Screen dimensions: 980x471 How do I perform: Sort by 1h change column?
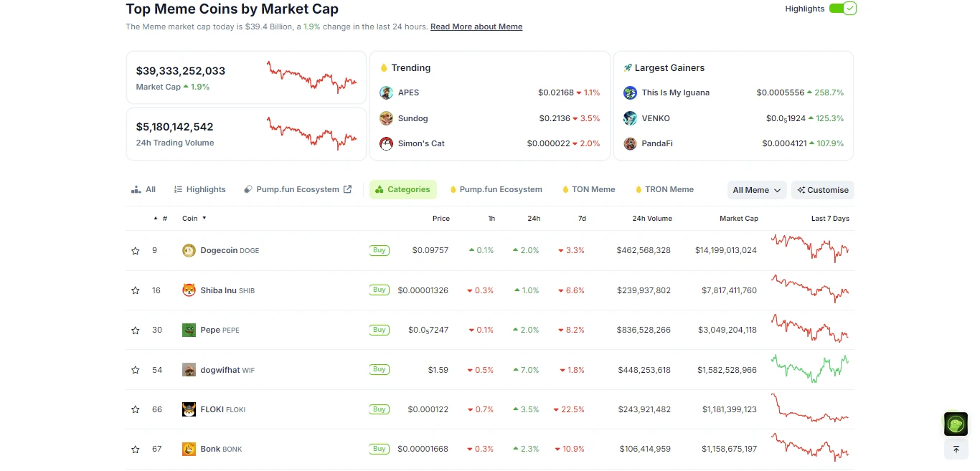pos(491,218)
